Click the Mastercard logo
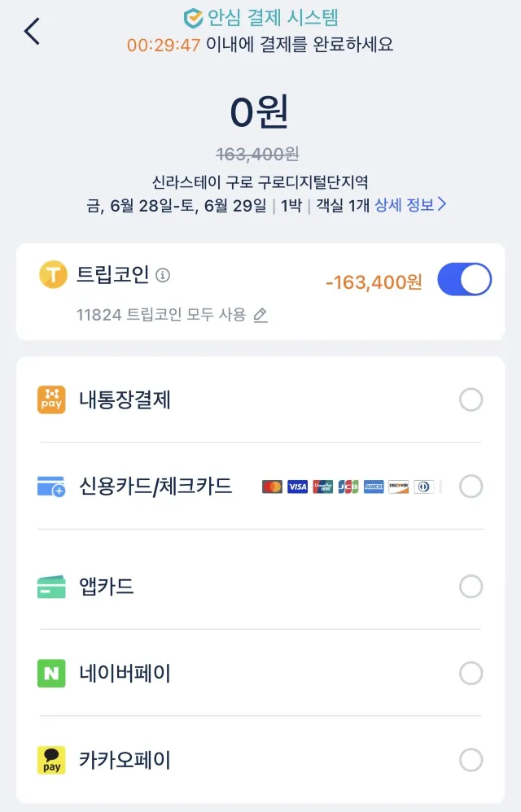Image resolution: width=521 pixels, height=812 pixels. point(272,487)
